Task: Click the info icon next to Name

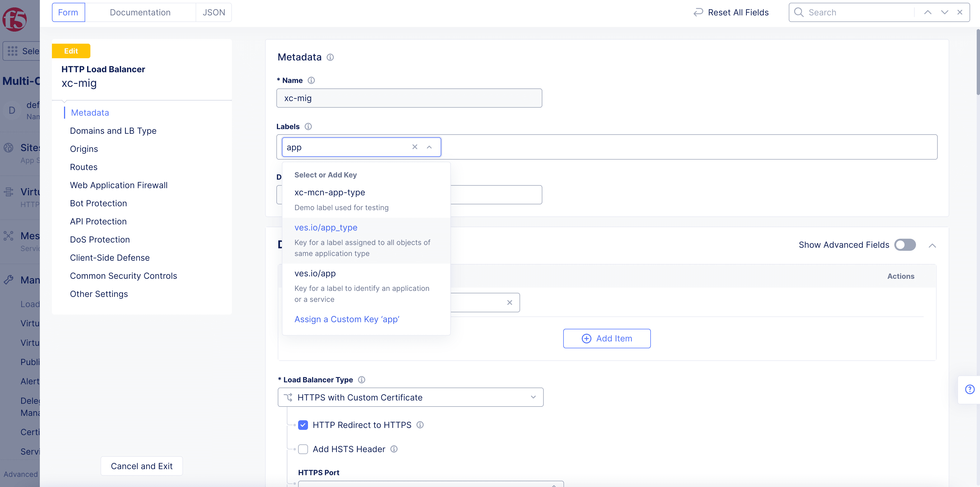Action: pos(311,80)
